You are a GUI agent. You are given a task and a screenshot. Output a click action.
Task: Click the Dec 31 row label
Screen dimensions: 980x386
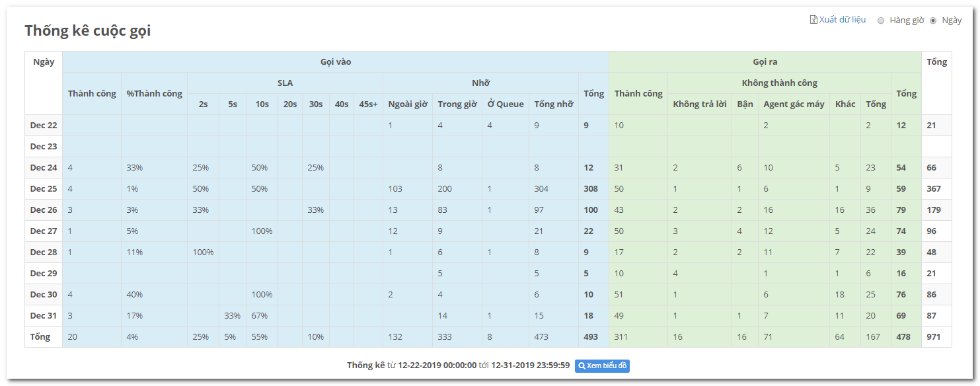(44, 316)
